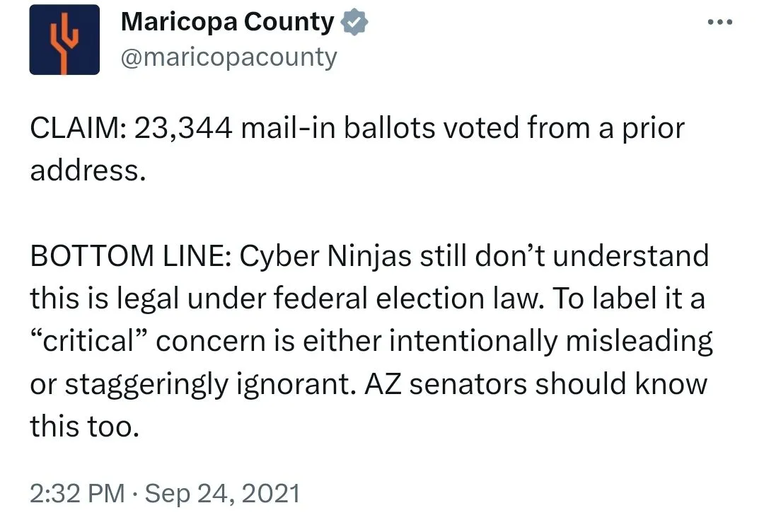Viewport: 764px width, 532px height.
Task: Click the Sep 24, 2021 date
Action: coord(222,493)
